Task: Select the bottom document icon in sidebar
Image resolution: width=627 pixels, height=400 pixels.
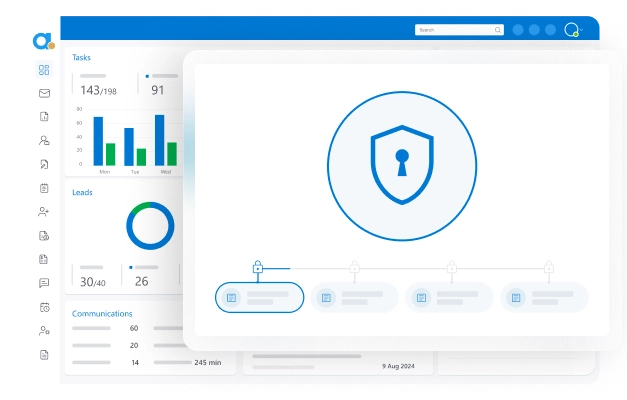Action: [44, 355]
